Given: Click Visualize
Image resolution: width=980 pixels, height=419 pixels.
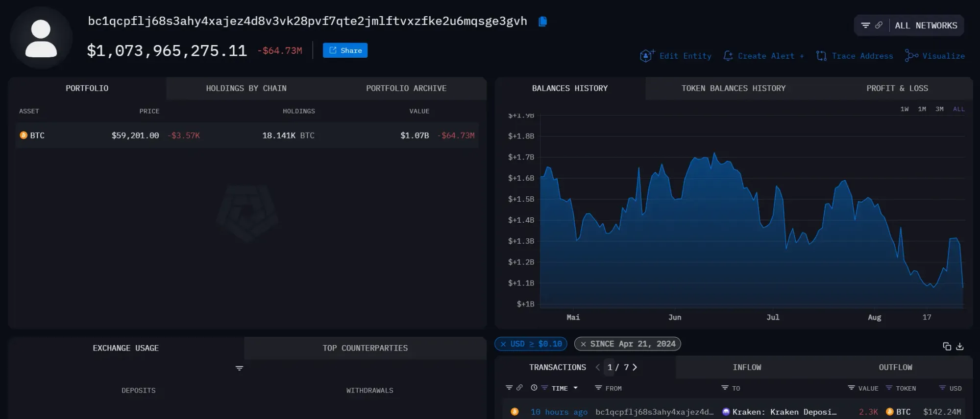Looking at the screenshot, I should coord(943,56).
